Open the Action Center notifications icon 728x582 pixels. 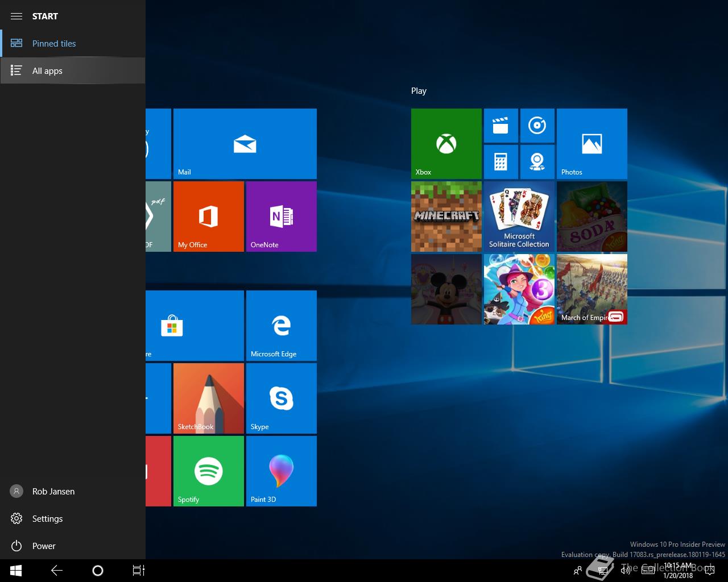pos(709,571)
